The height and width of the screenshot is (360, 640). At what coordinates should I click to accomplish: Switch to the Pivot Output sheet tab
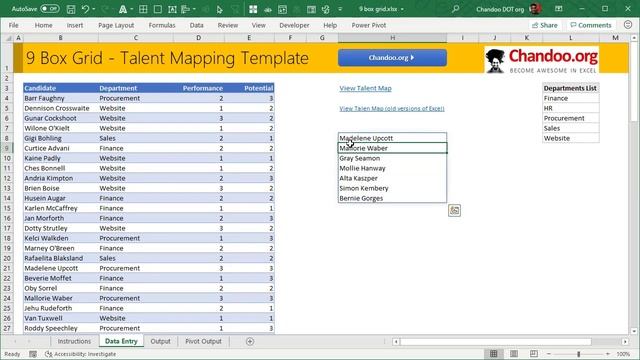pyautogui.click(x=203, y=341)
